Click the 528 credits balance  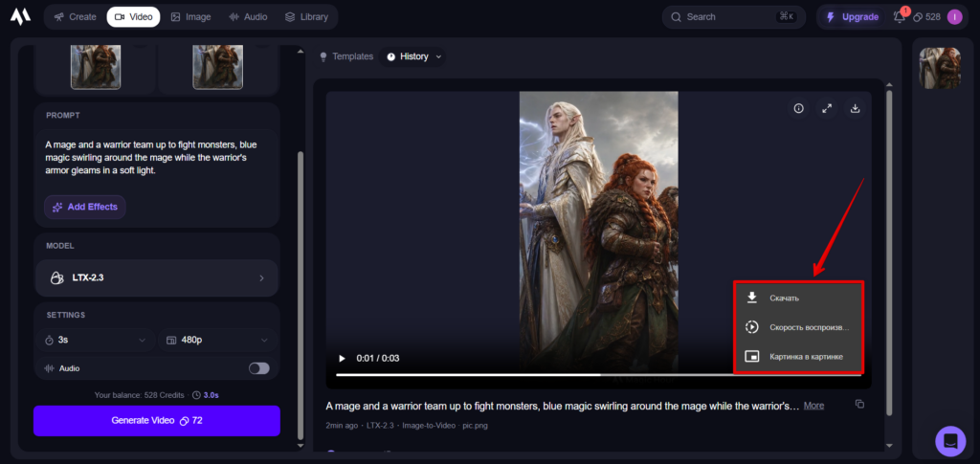pos(926,17)
